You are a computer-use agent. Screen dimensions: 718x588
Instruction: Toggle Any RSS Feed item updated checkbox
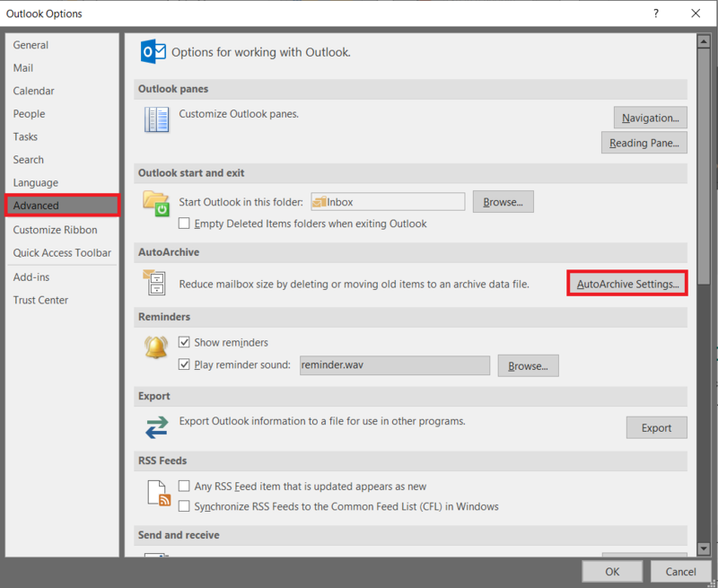coord(185,487)
